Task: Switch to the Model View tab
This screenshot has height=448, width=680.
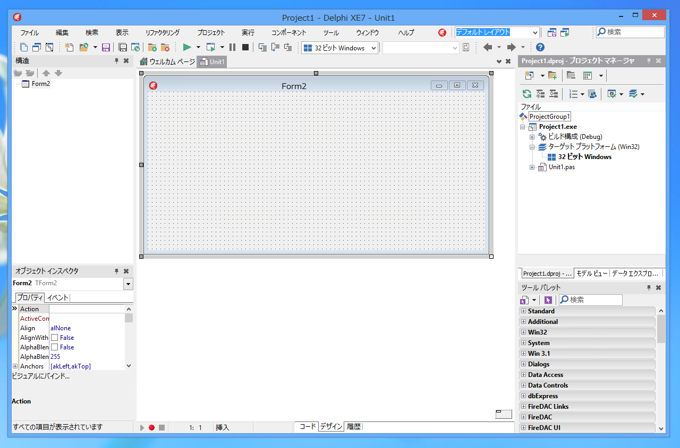Action: (592, 273)
